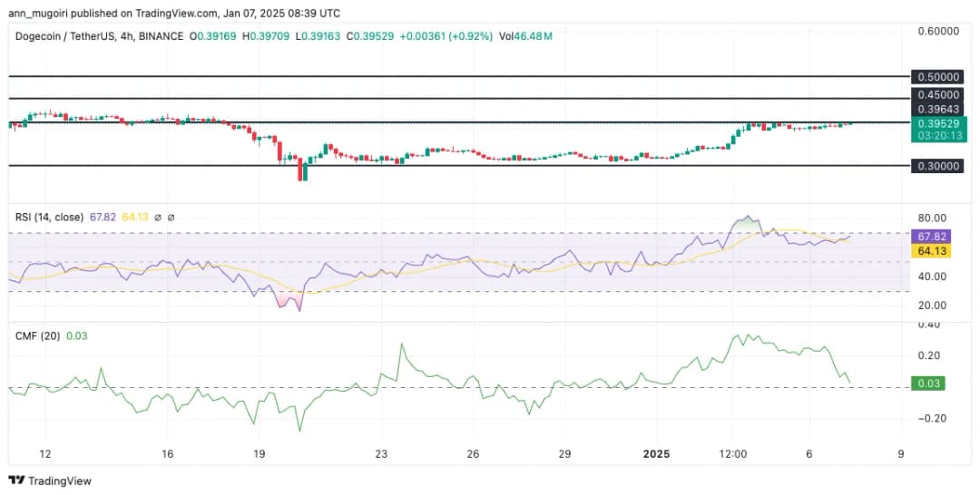Click the TradingView logo at bottom left

point(50,480)
